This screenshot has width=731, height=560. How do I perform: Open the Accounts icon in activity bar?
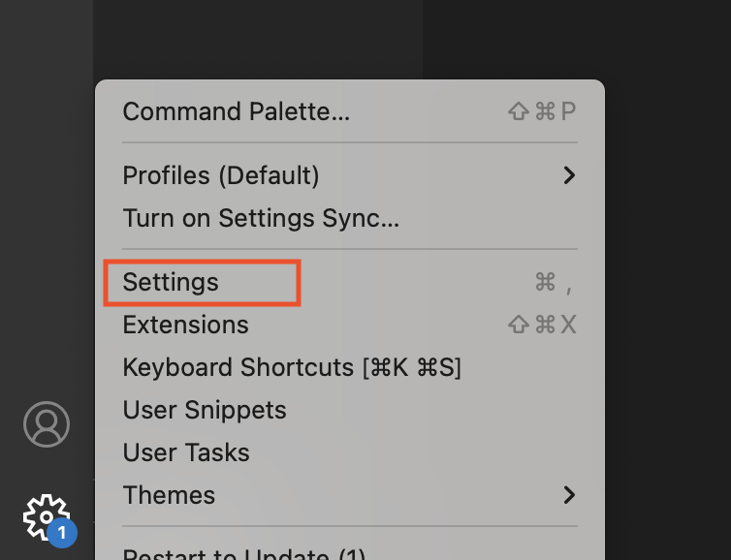pos(47,424)
